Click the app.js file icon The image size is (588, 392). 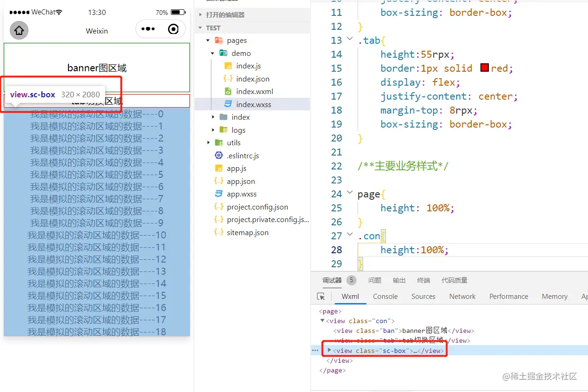point(219,168)
